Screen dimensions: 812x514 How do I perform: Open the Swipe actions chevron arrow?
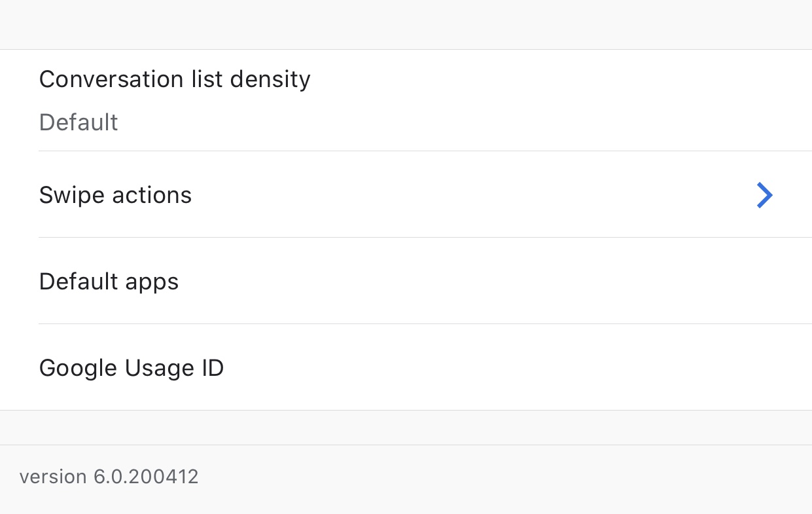764,195
